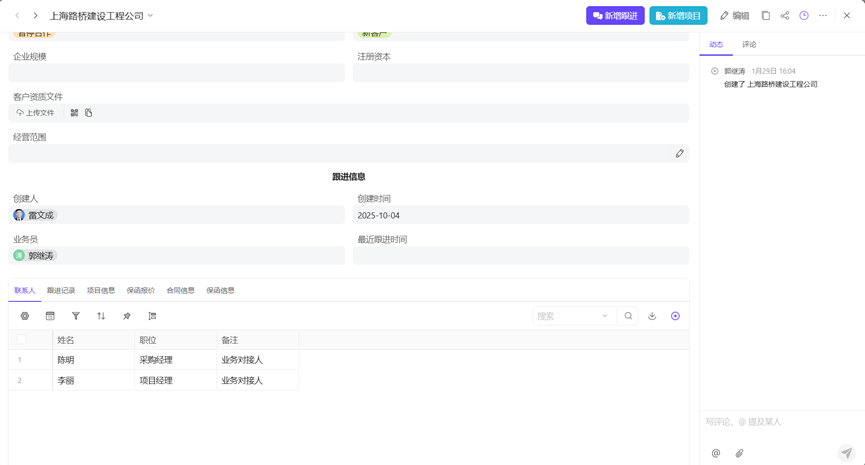Click the attachment paperclip in comment box
The height and width of the screenshot is (465, 865).
pos(740,453)
